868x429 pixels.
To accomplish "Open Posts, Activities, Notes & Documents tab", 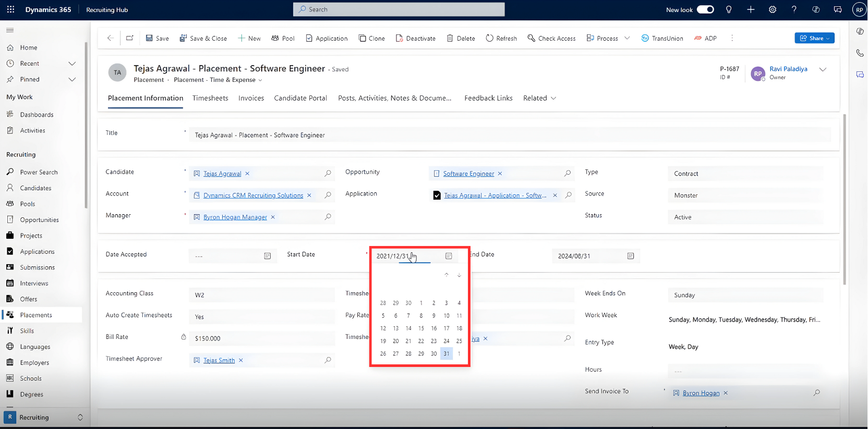I will (394, 98).
